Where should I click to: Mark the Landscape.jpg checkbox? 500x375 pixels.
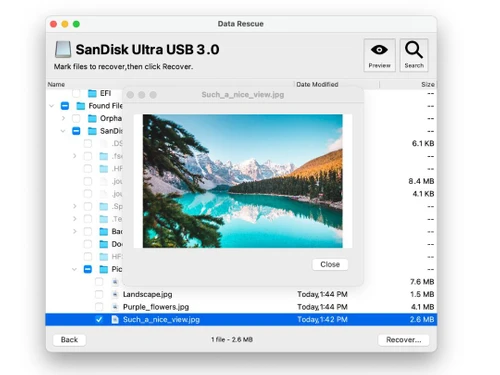pyautogui.click(x=99, y=294)
